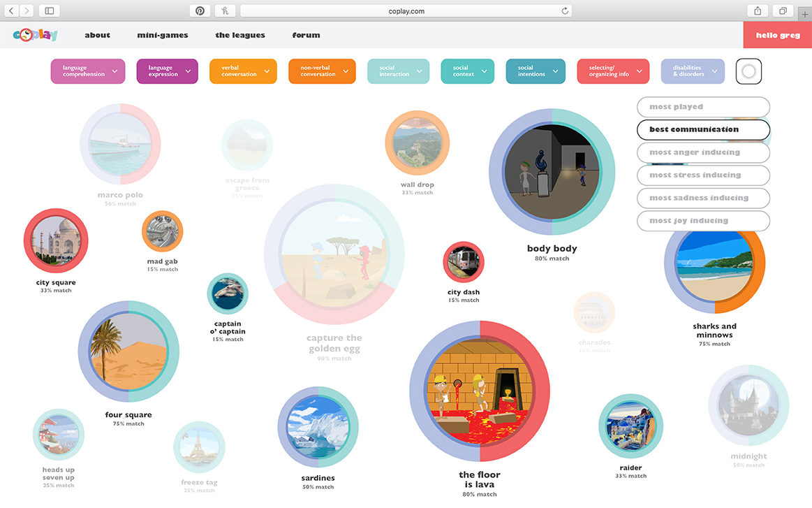The image size is (812, 508).
Task: Click the sardines title text
Action: [x=318, y=478]
